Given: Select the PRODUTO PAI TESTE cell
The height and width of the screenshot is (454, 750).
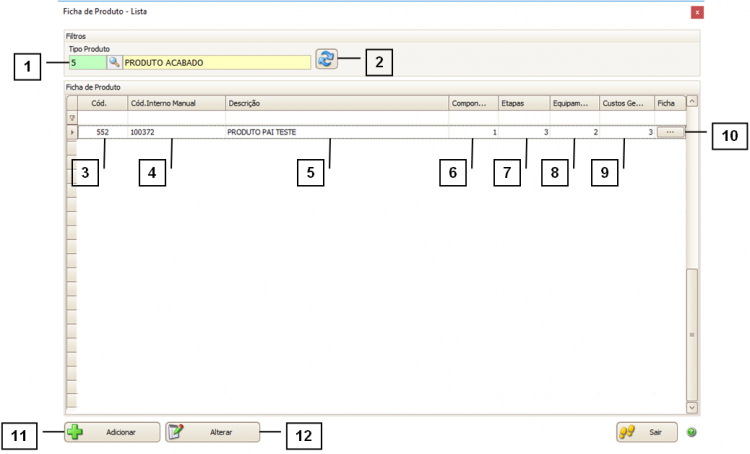Looking at the screenshot, I should click(335, 132).
